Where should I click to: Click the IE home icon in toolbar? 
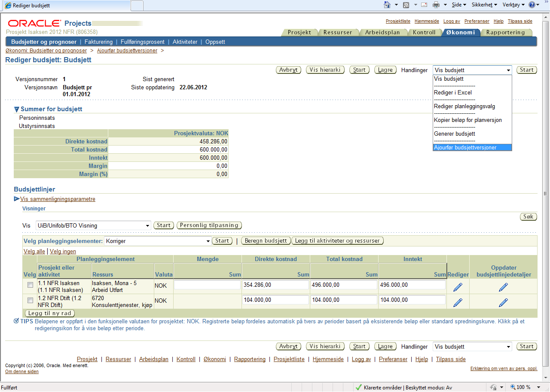click(x=387, y=5)
